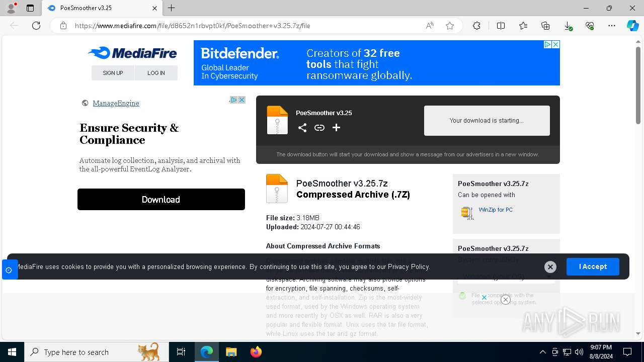Screen dimensions: 644x362
Task: Click the WinZip icon
Action: click(467, 213)
